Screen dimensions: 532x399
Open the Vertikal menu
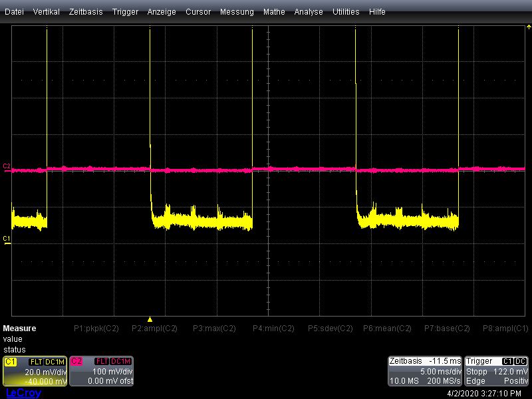46,12
